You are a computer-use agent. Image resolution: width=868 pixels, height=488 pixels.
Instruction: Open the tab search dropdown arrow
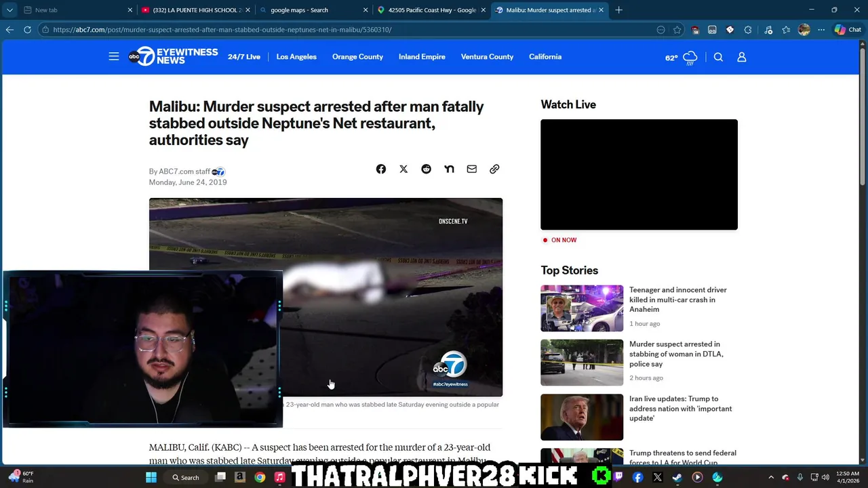(9, 10)
